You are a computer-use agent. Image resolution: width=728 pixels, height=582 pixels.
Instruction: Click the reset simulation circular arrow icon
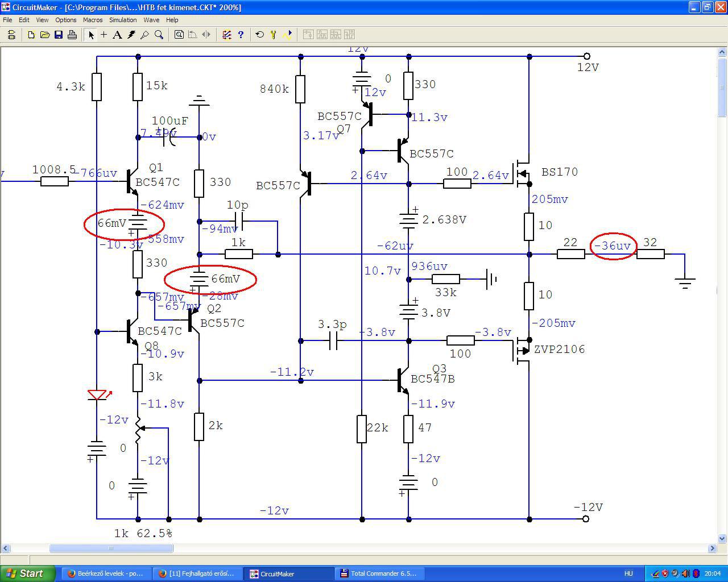click(x=260, y=35)
